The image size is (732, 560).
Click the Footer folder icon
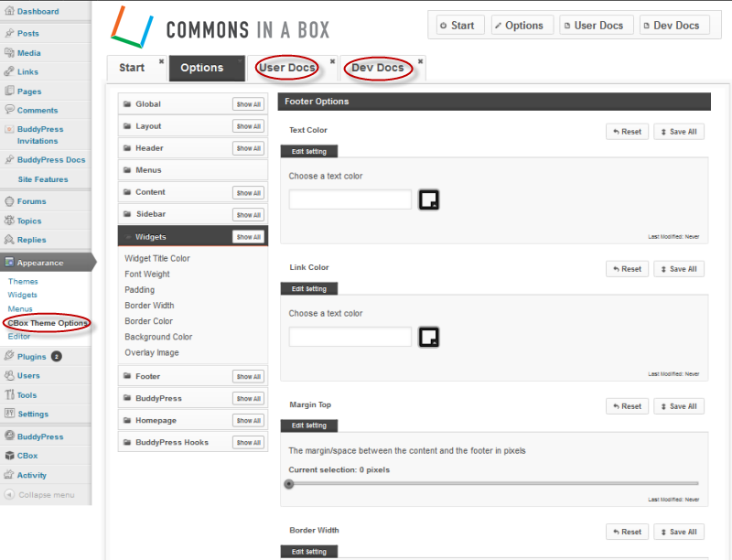point(127,376)
